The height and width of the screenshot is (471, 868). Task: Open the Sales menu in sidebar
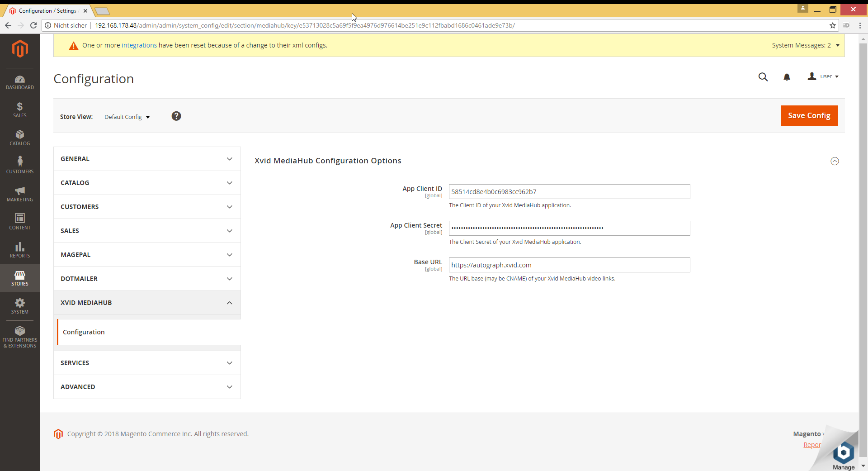tap(20, 110)
